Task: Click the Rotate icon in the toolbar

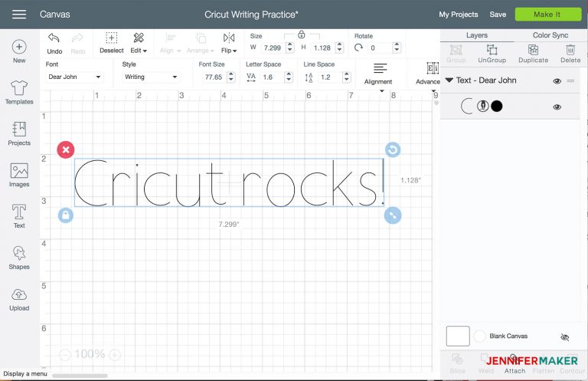Action: 358,48
